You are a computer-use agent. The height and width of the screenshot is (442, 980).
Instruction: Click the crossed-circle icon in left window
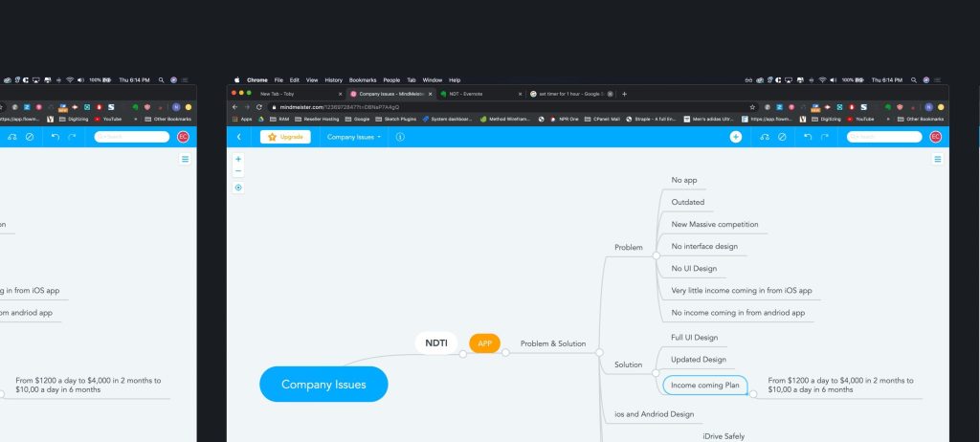pos(30,137)
